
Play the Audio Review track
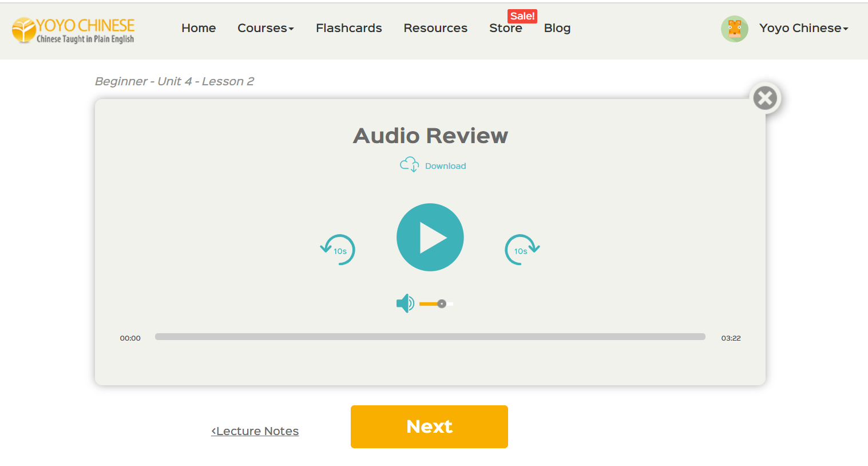[x=430, y=237]
